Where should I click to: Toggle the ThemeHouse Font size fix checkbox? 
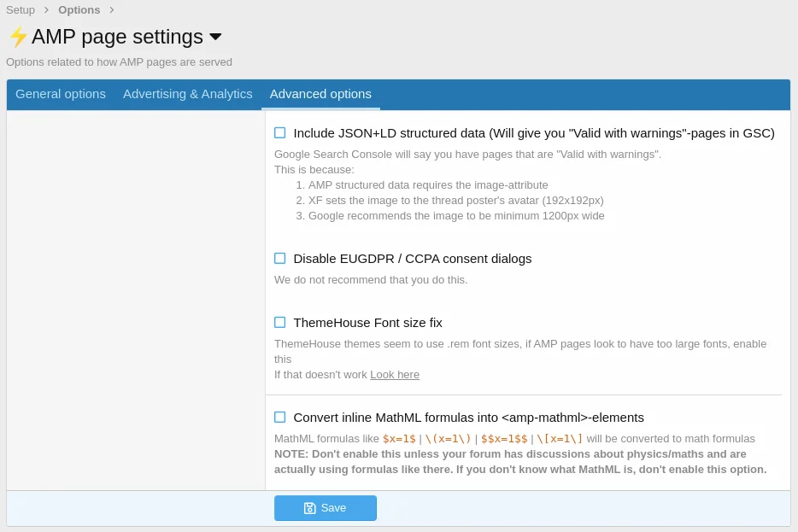tap(280, 323)
